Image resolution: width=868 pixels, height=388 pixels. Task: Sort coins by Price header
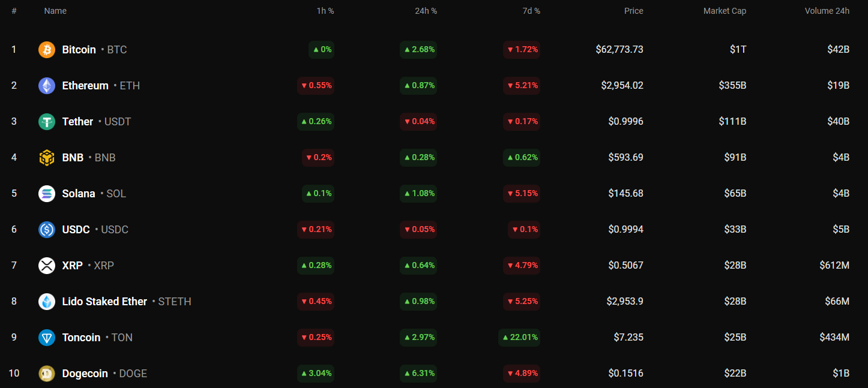tap(633, 11)
